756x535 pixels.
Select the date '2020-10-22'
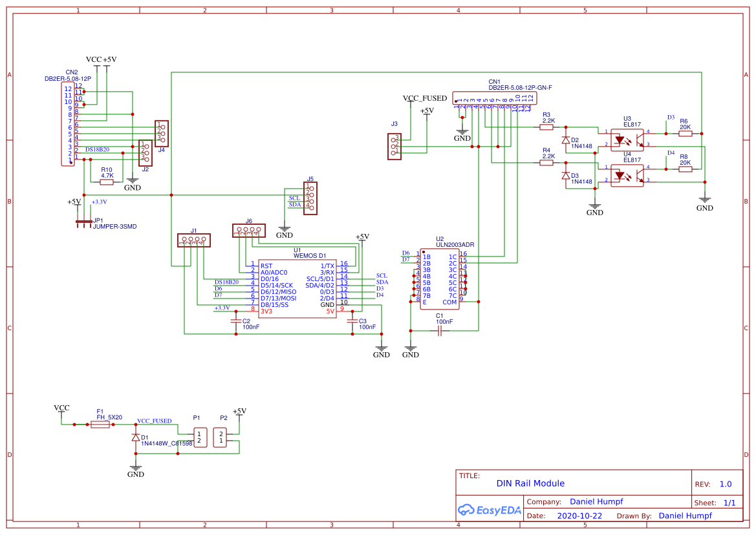point(579,516)
